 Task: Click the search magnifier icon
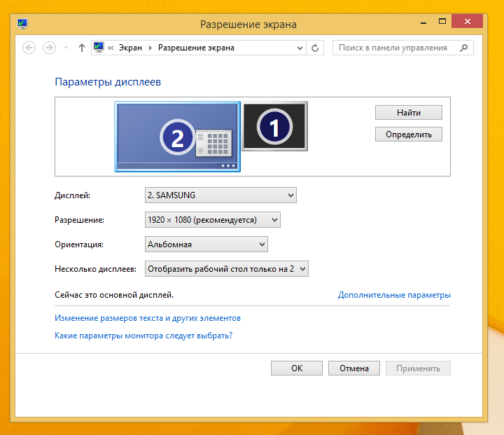[463, 48]
